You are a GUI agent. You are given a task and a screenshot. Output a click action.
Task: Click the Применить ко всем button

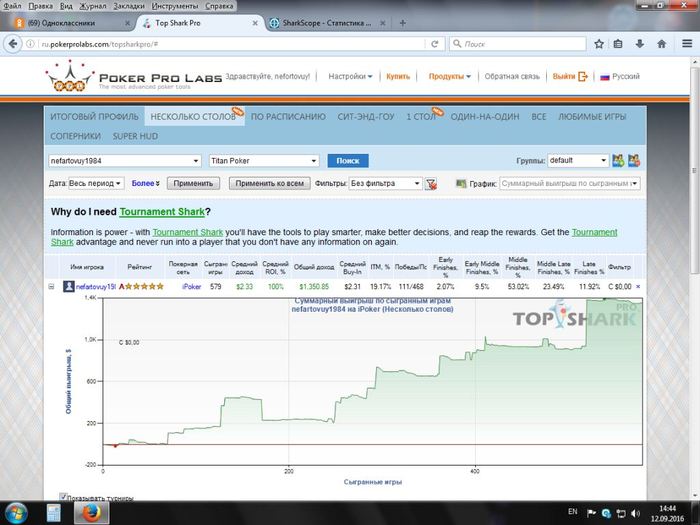[270, 183]
